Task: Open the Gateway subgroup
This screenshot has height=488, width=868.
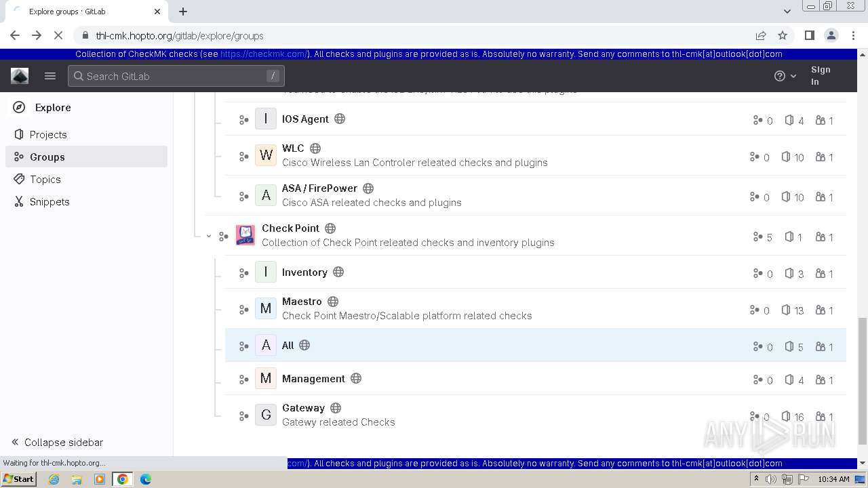Action: point(303,407)
